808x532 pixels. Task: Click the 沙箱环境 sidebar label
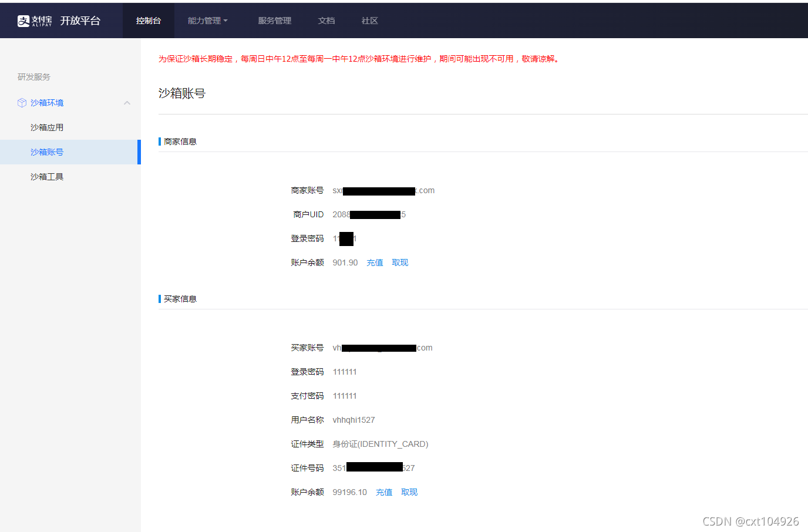point(47,103)
